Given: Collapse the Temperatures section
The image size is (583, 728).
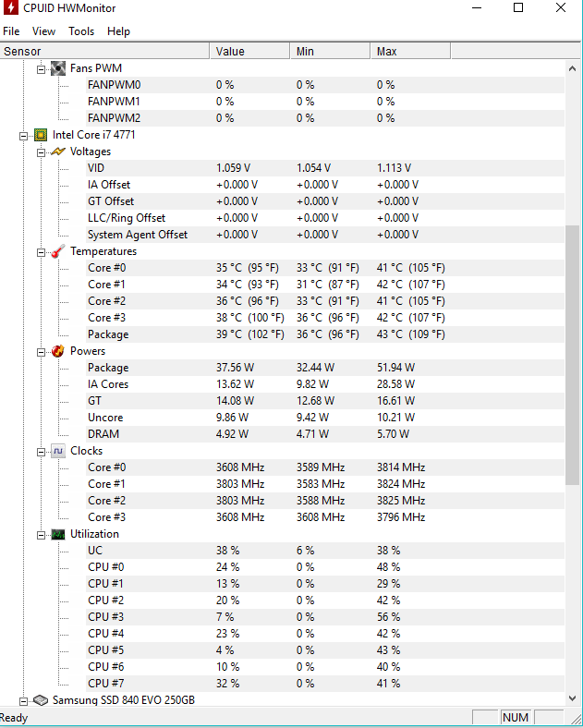Looking at the screenshot, I should pos(42,252).
